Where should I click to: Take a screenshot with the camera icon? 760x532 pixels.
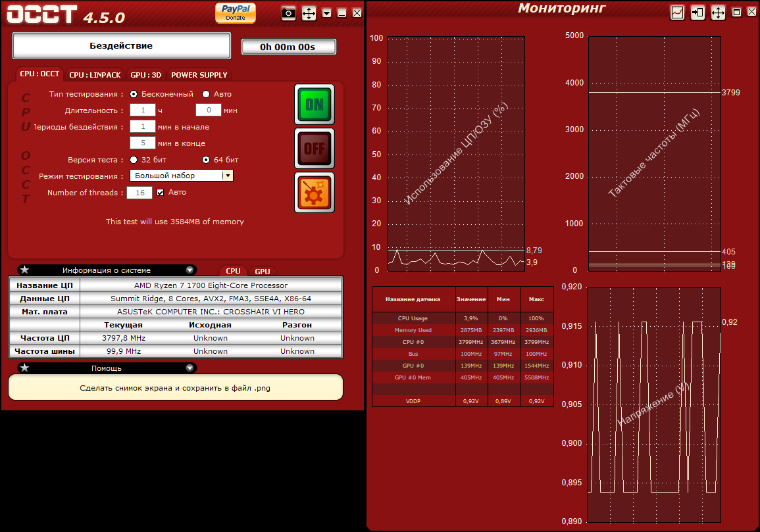[288, 13]
